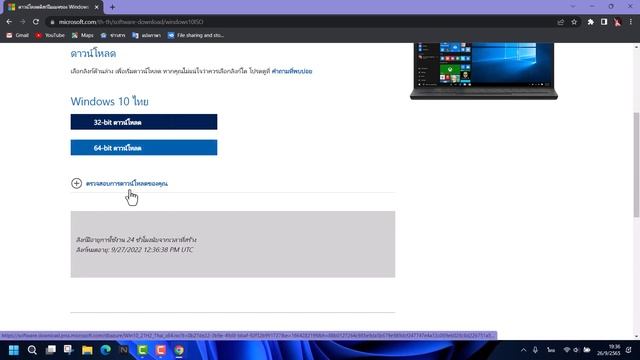
Task: Open the taskbar app right of Task View
Action: click(69, 350)
